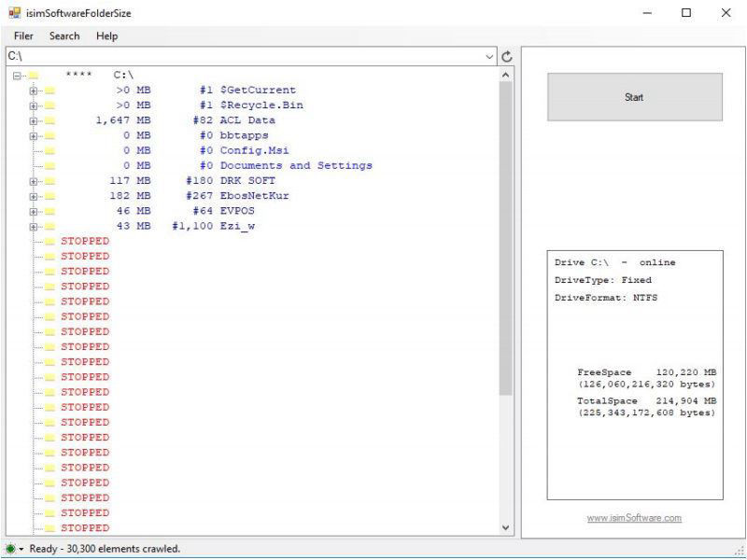Expand the DRK SOFT folder node

pos(34,181)
